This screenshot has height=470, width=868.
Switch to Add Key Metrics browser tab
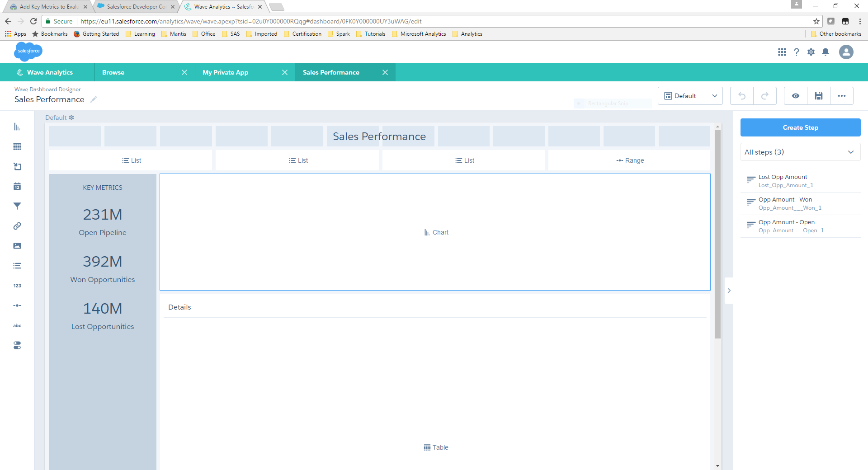pos(48,7)
